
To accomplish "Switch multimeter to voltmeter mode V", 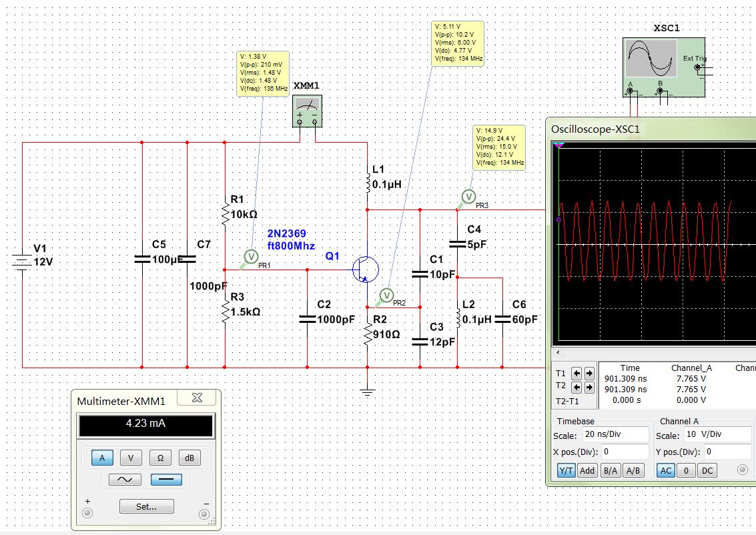I will [131, 458].
